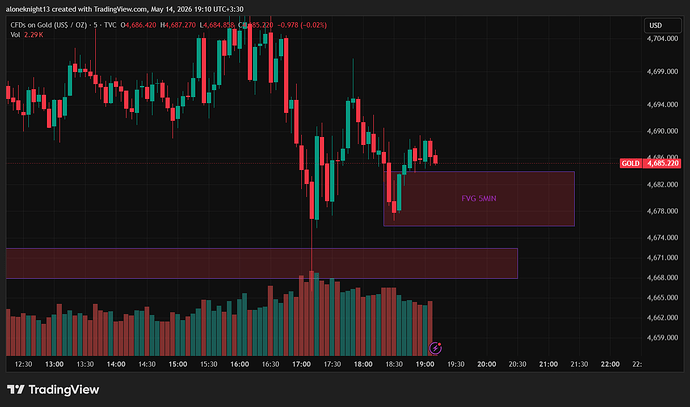The image size is (690, 407).
Task: Click the Vol 2.29K indicator legend
Action: pos(27,35)
